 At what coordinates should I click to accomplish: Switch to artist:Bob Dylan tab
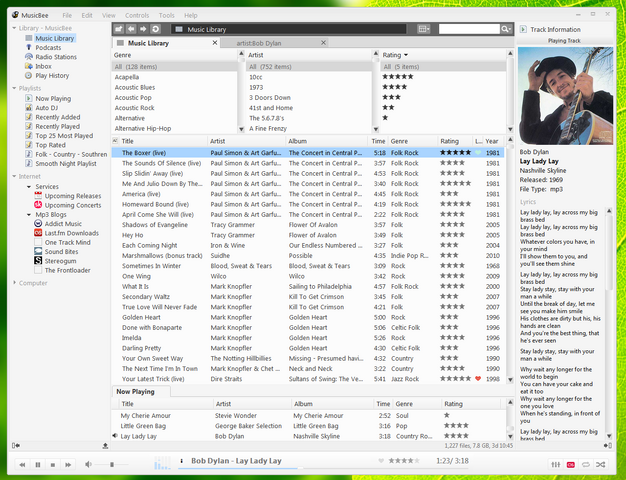pyautogui.click(x=274, y=43)
